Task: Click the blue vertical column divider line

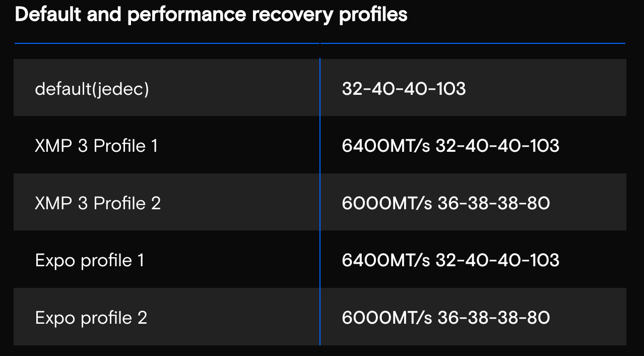Action: click(x=320, y=202)
